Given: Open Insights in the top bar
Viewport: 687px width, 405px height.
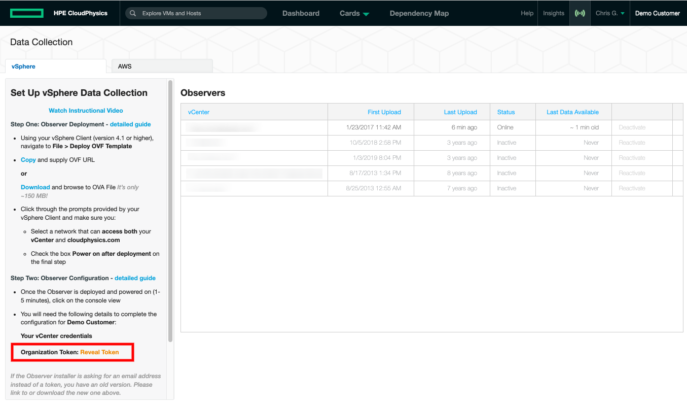Looking at the screenshot, I should tap(553, 14).
